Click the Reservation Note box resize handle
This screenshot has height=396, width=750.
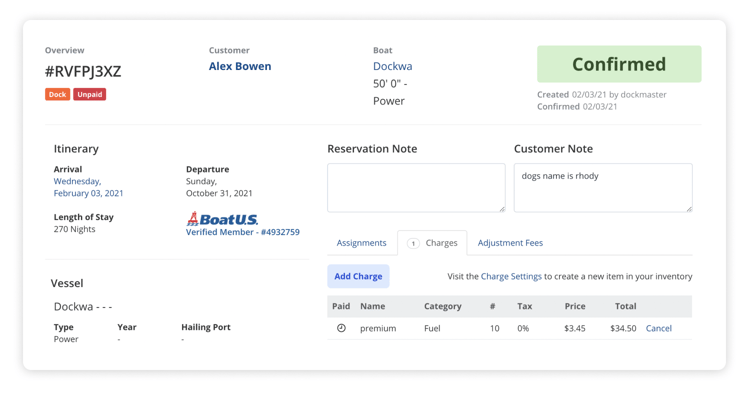502,209
